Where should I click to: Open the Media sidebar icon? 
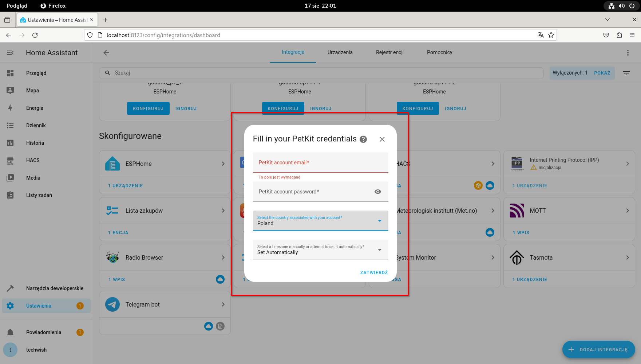pyautogui.click(x=10, y=178)
